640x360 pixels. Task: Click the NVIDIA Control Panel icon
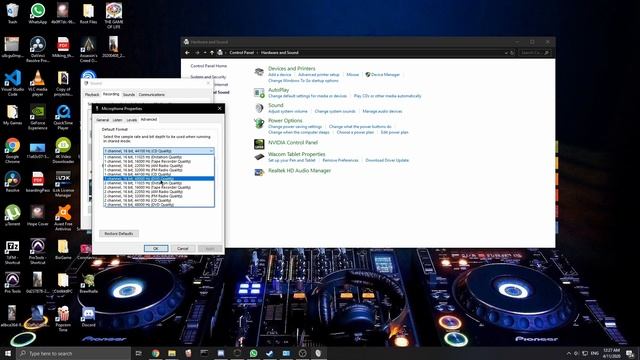[259, 144]
